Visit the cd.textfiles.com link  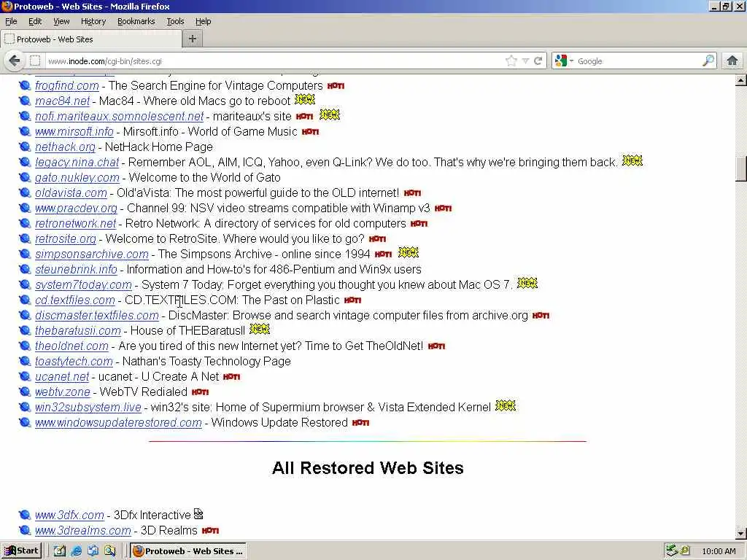[75, 300]
